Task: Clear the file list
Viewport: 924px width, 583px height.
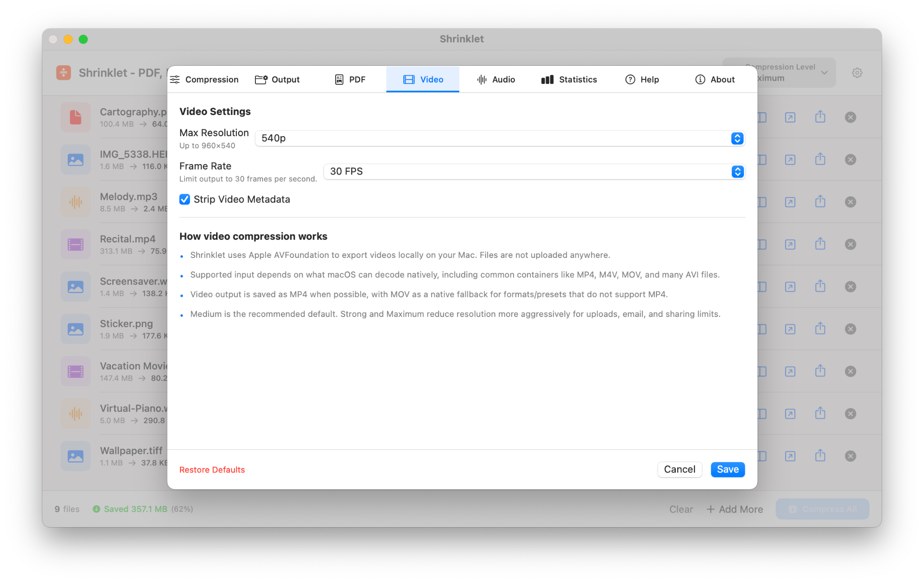Action: tap(681, 510)
